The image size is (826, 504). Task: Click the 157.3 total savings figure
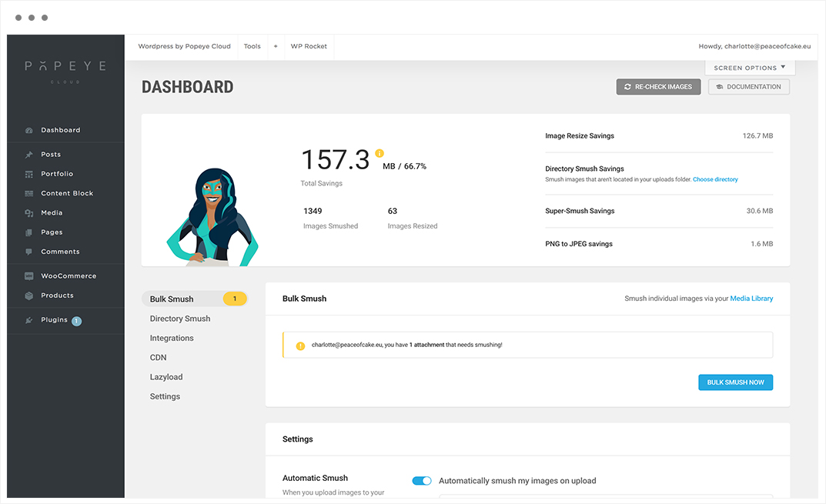336,159
